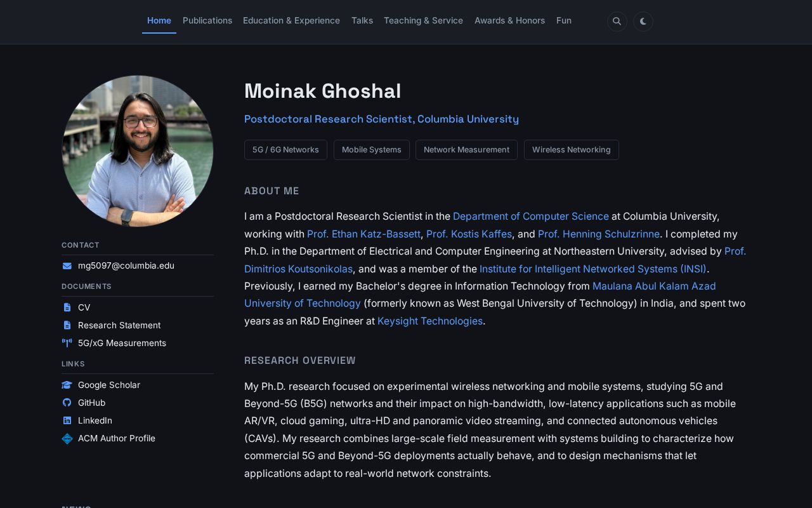The image size is (812, 508).
Task: Open the CV link
Action: [x=84, y=307]
